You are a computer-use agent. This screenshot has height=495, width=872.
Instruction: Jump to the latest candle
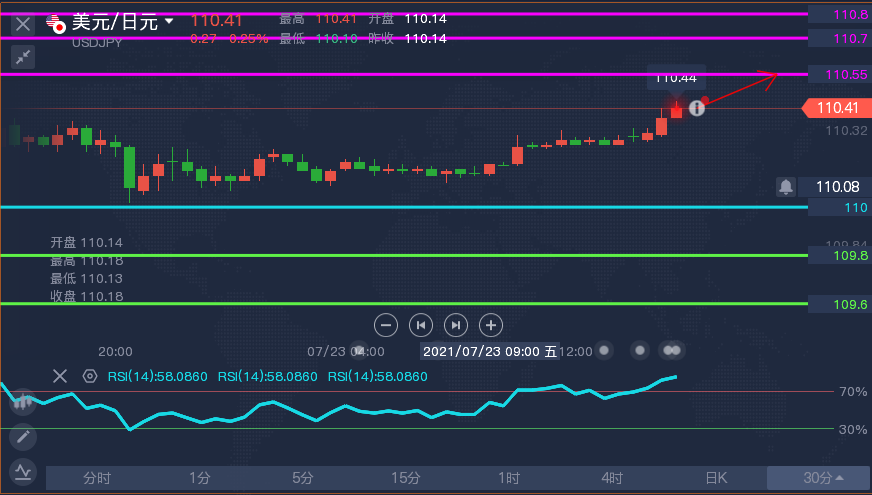pyautogui.click(x=456, y=324)
